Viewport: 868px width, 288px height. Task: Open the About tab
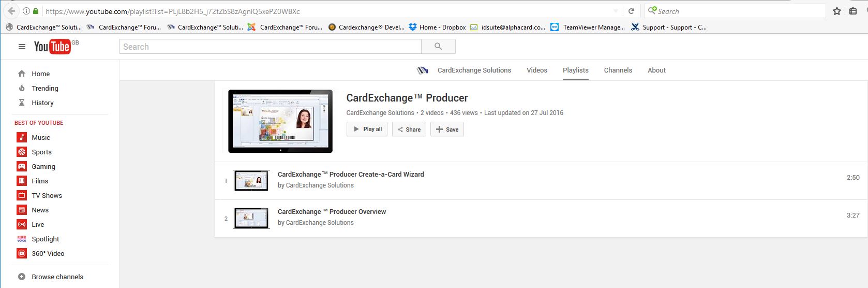[657, 70]
